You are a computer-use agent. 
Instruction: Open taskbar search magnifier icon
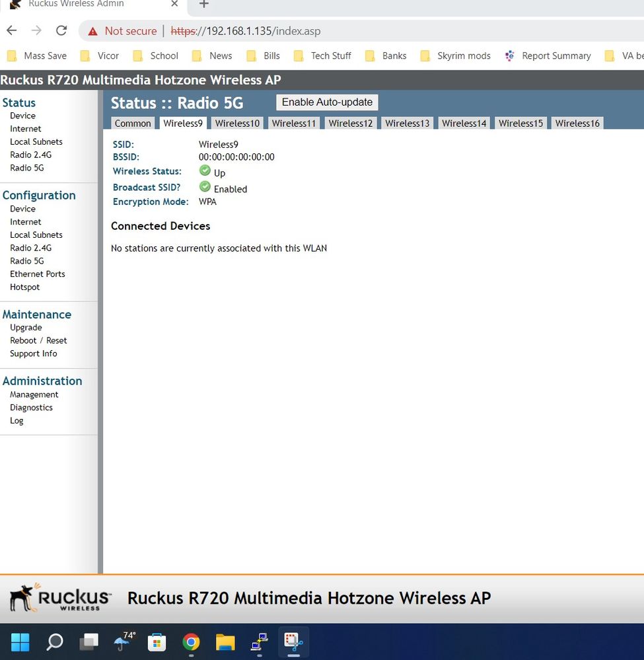coord(55,642)
